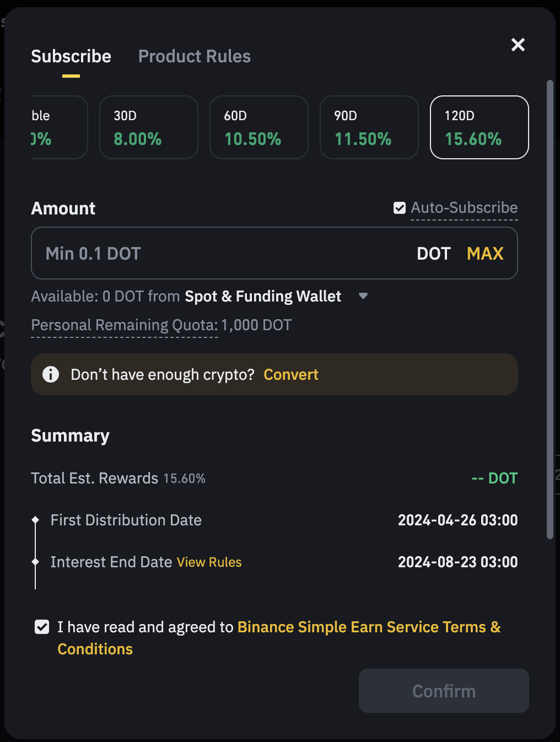Click the info icon beside crypto notice
This screenshot has height=742, width=560.
pyautogui.click(x=51, y=374)
